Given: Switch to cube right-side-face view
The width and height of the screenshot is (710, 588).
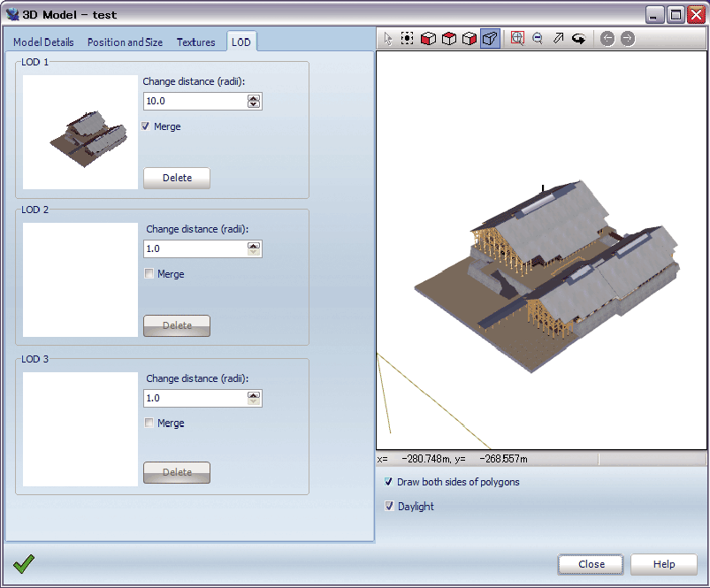Looking at the screenshot, I should (x=470, y=39).
